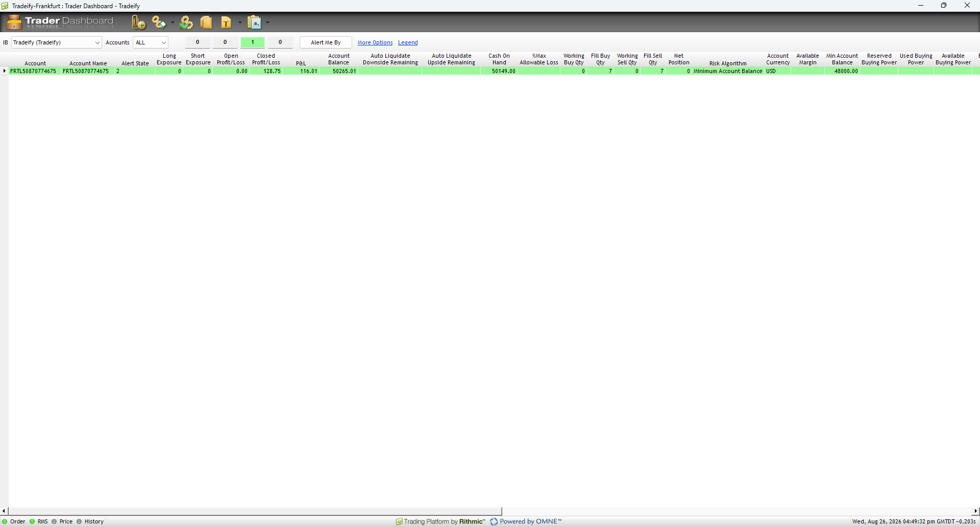
Task: Click the Available Margin column header
Action: click(x=807, y=59)
